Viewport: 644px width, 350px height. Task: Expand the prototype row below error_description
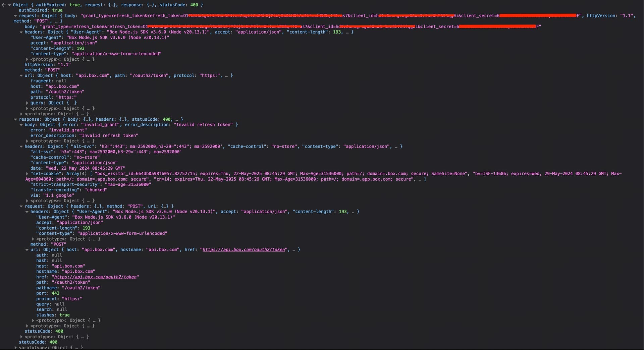[x=27, y=141]
